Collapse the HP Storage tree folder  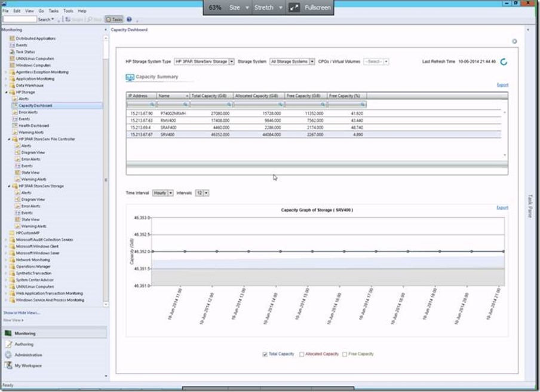[7, 93]
